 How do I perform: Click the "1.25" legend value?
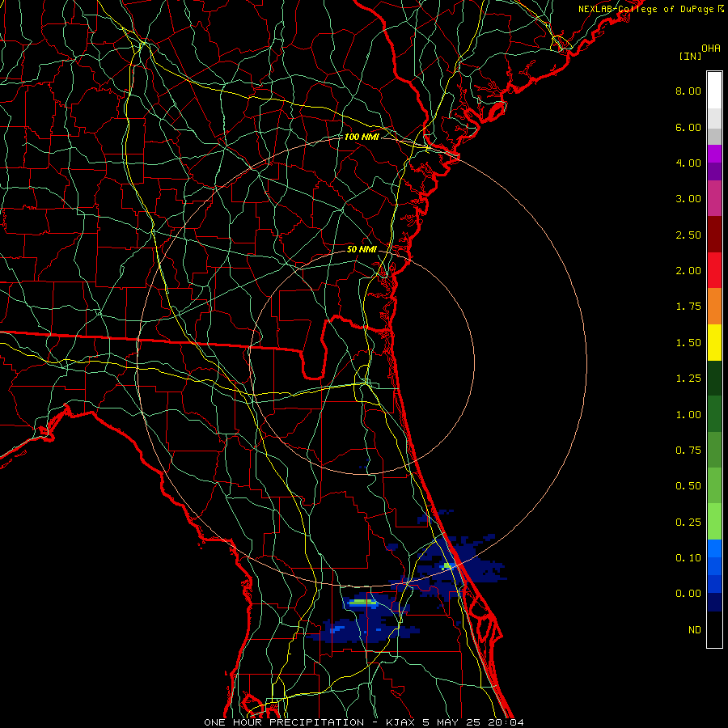pos(688,379)
